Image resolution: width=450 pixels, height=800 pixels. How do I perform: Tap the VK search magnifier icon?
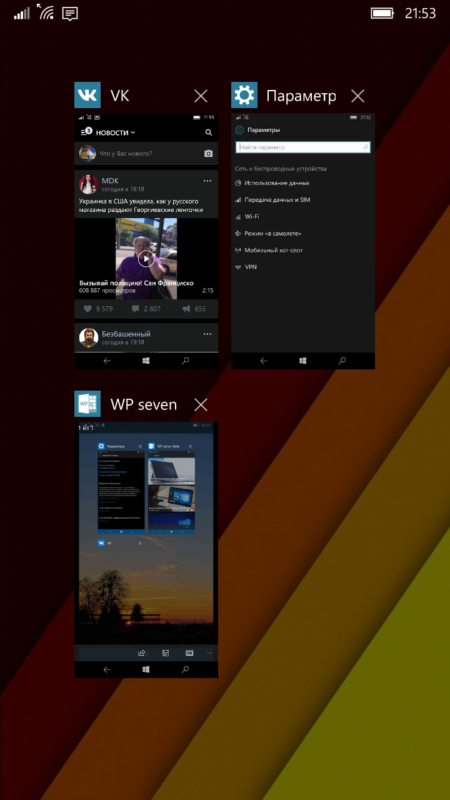(x=208, y=133)
